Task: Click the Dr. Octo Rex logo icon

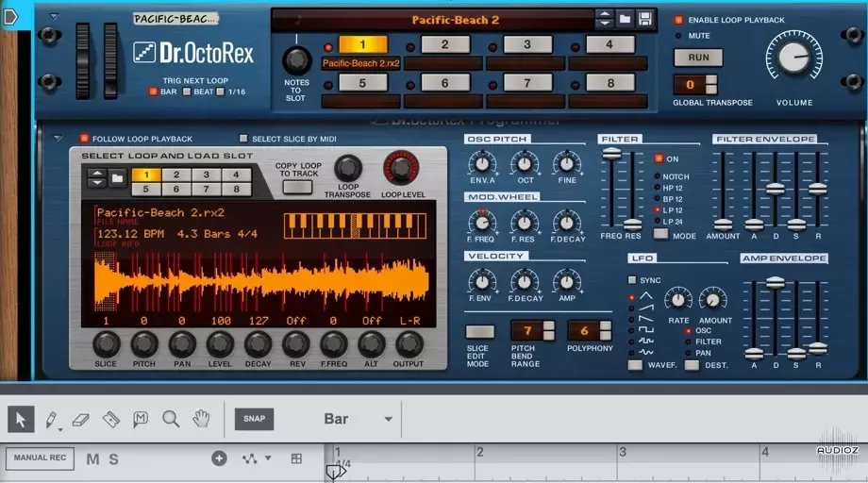Action: pyautogui.click(x=144, y=53)
